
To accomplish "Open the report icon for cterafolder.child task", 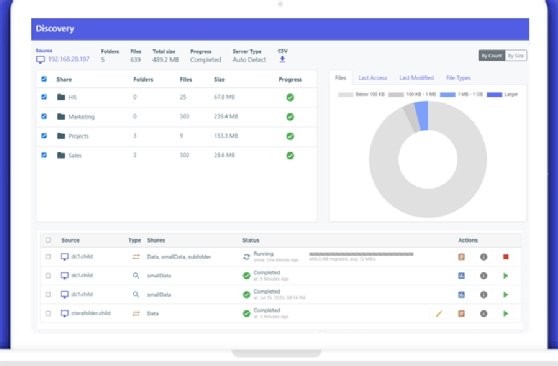I will [x=461, y=314].
